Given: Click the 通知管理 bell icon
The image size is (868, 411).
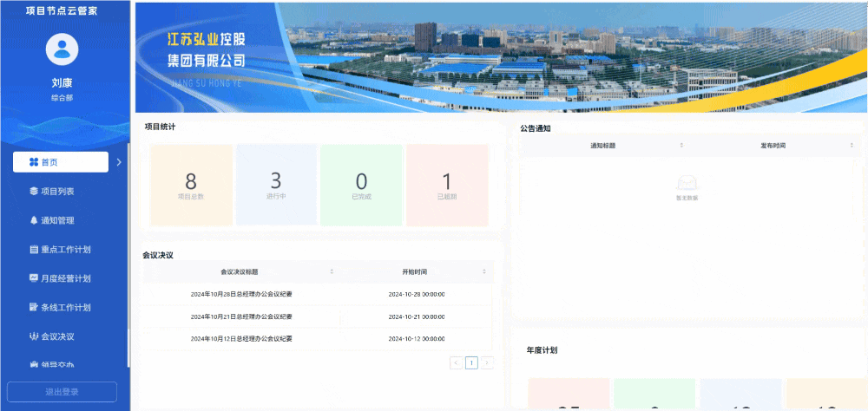Looking at the screenshot, I should point(33,220).
